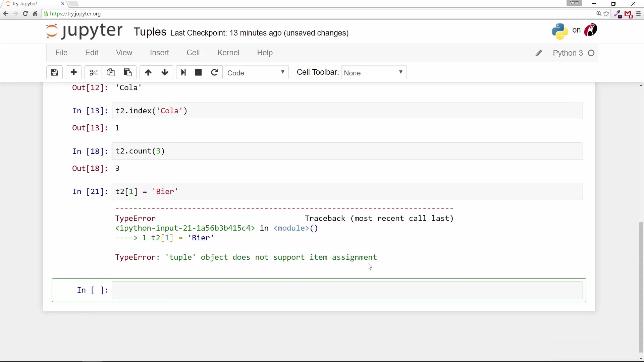Open the Gmail extension icon
This screenshot has height=362, width=644.
[628, 14]
